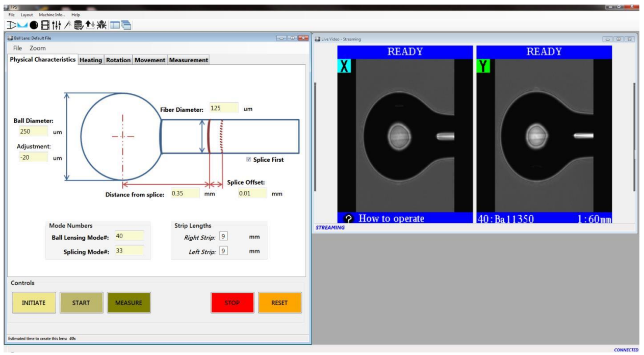Image resolution: width=644 pixels, height=355 pixels.
Task: Click the X axis camera label
Action: pyautogui.click(x=344, y=65)
